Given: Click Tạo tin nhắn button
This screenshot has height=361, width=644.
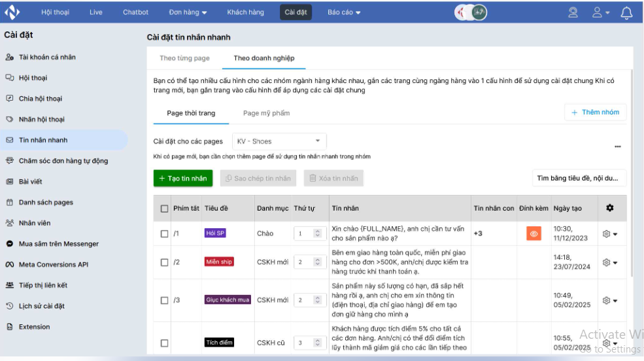Looking at the screenshot, I should [183, 179].
